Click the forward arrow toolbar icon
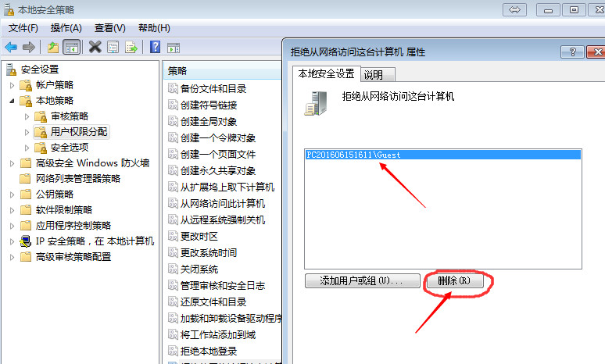 pyautogui.click(x=29, y=48)
